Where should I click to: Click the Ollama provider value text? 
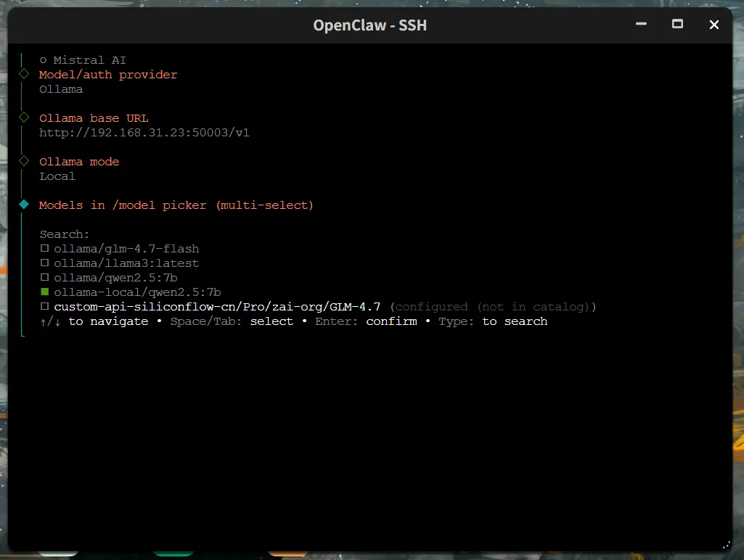[61, 89]
